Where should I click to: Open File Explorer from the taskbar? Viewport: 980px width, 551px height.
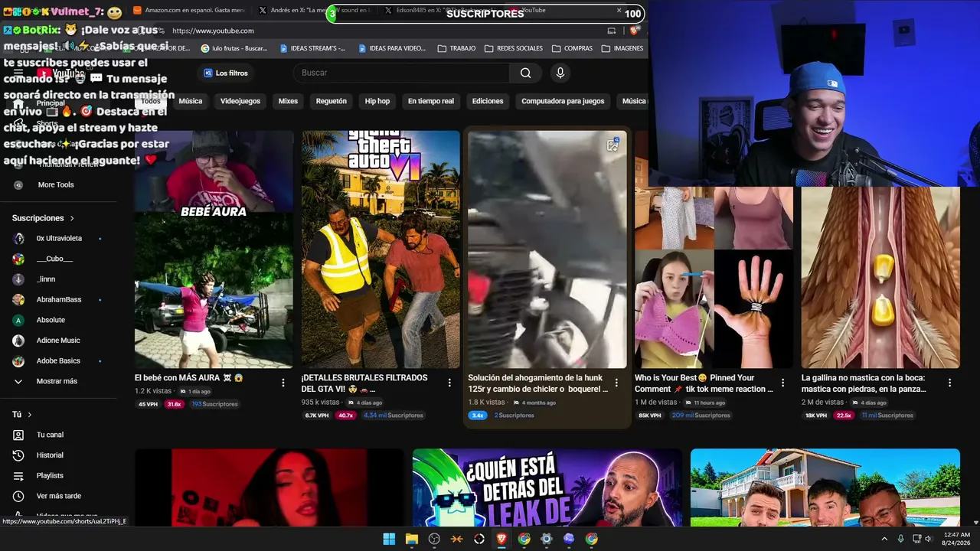tap(411, 539)
